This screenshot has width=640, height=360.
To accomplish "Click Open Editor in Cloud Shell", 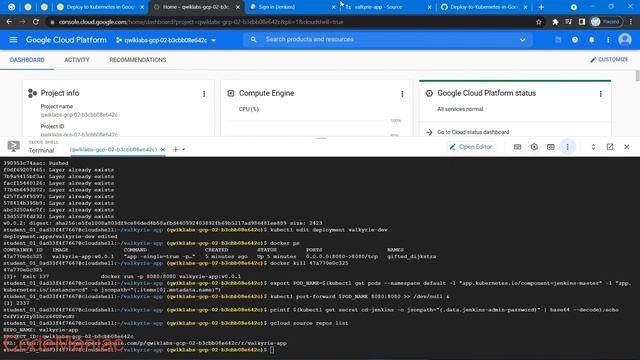I will pyautogui.click(x=471, y=147).
